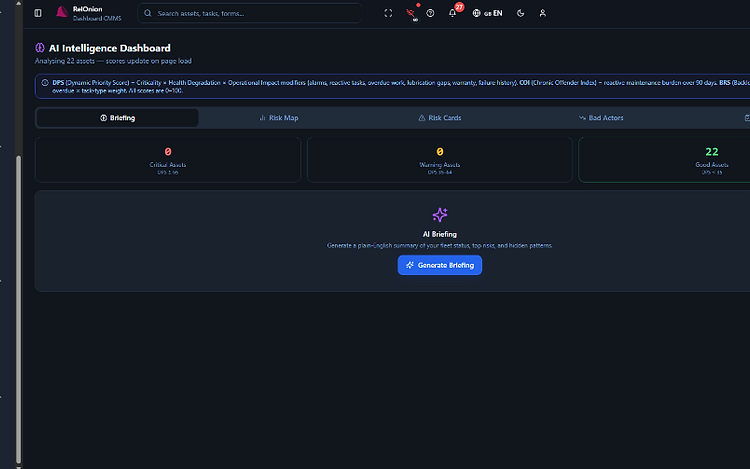The image size is (750, 469).
Task: Click the Critical Assets card
Action: tap(168, 160)
